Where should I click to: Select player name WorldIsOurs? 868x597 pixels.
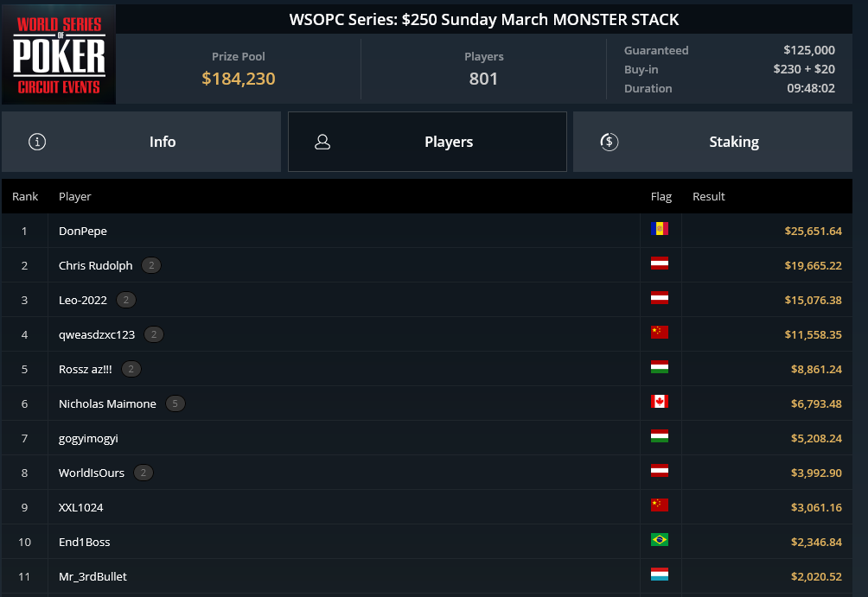[x=92, y=473]
